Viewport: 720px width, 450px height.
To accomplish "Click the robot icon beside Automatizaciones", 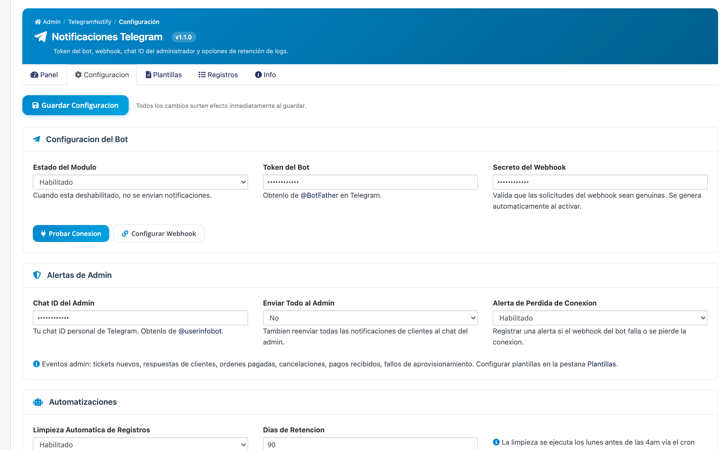I will (38, 402).
